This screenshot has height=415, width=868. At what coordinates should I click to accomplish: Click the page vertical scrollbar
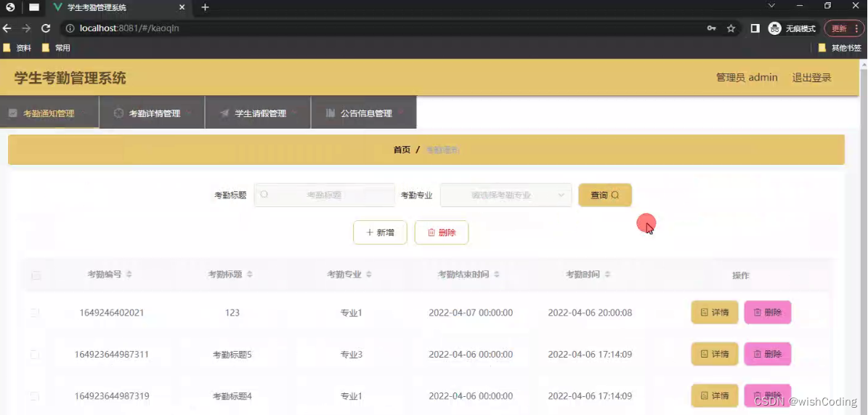tap(864, 237)
